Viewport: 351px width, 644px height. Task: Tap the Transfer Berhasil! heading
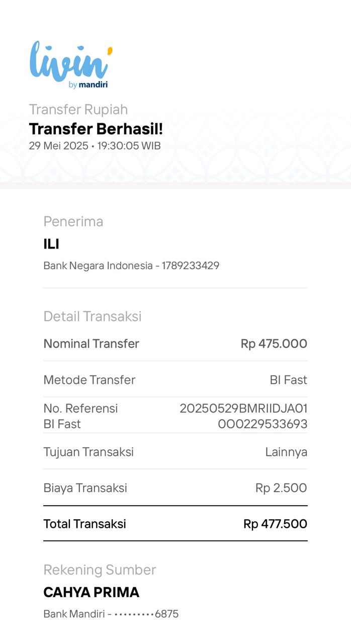(x=96, y=129)
